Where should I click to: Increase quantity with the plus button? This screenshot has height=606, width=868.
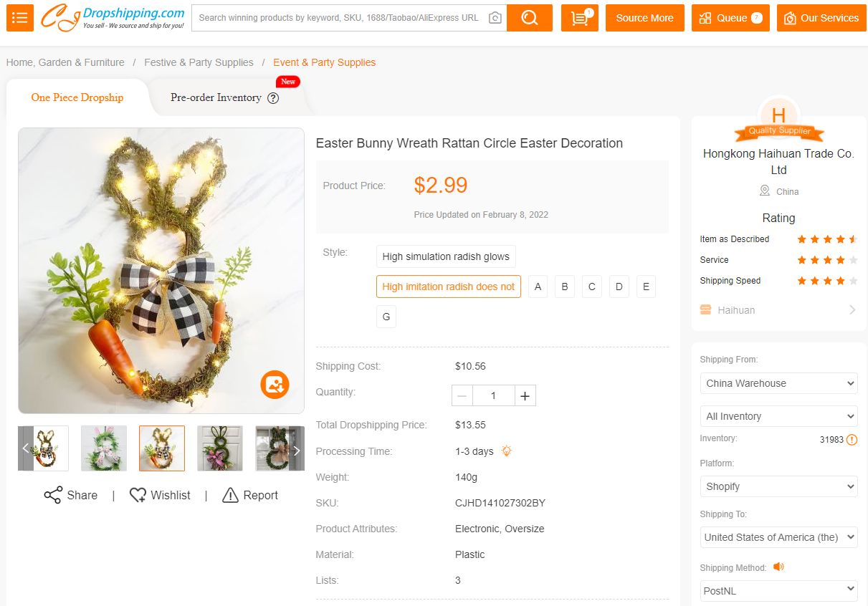(525, 395)
